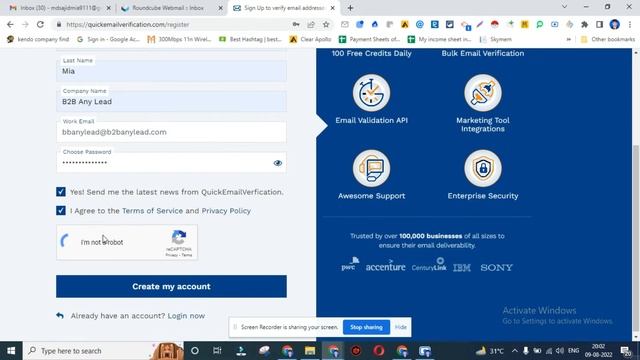The height and width of the screenshot is (360, 640).
Task: Open 300Mbps 11n Wirel... bookmark
Action: [x=179, y=39]
